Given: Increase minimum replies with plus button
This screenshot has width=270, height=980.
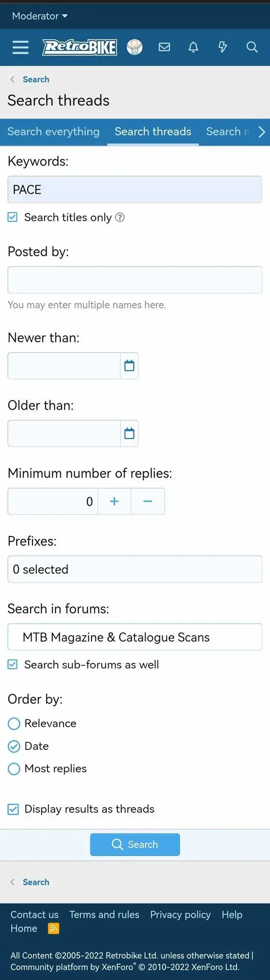Looking at the screenshot, I should click(x=114, y=501).
